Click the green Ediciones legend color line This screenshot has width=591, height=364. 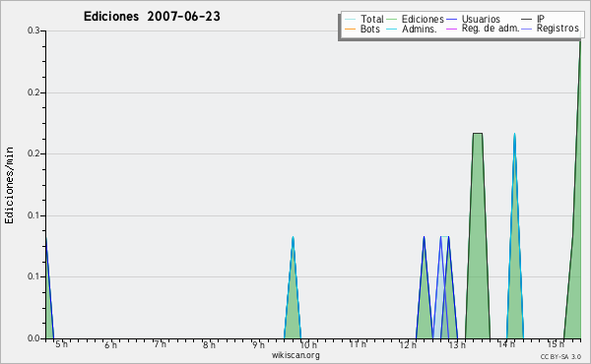(392, 19)
